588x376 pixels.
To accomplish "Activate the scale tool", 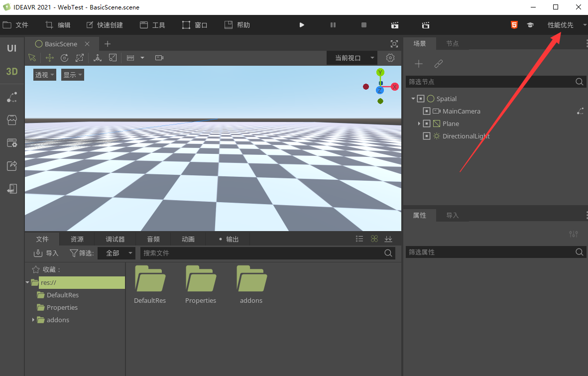I will coord(80,58).
